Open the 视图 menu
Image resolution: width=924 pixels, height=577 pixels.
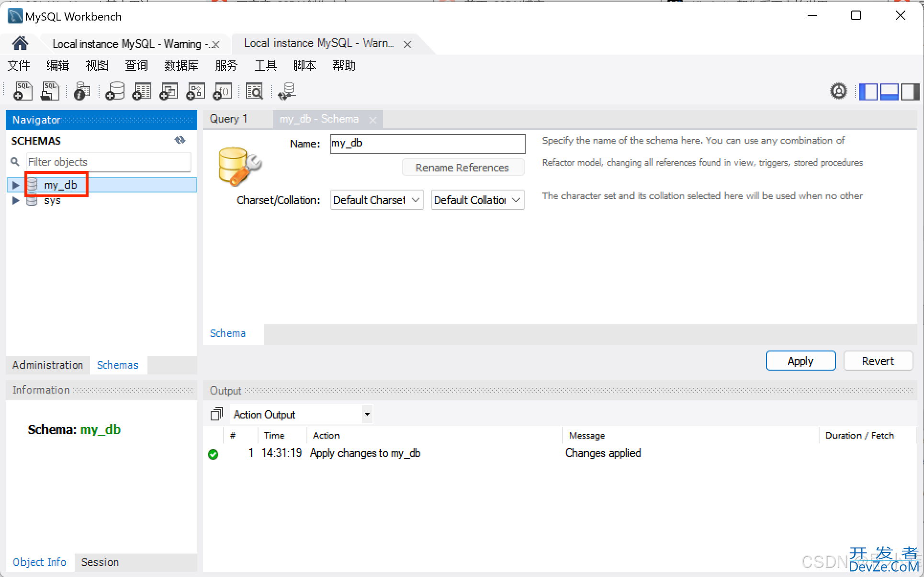[97, 66]
